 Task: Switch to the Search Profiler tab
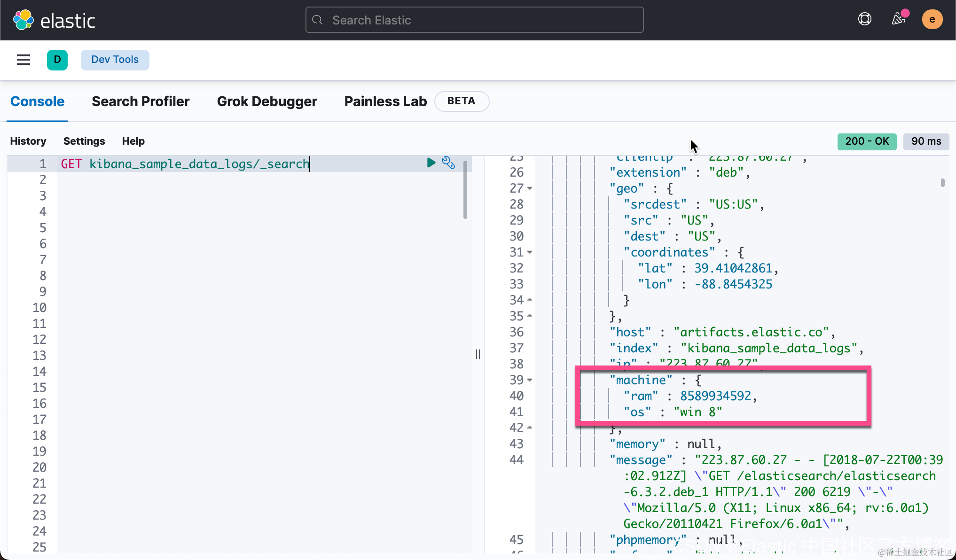[x=141, y=101]
